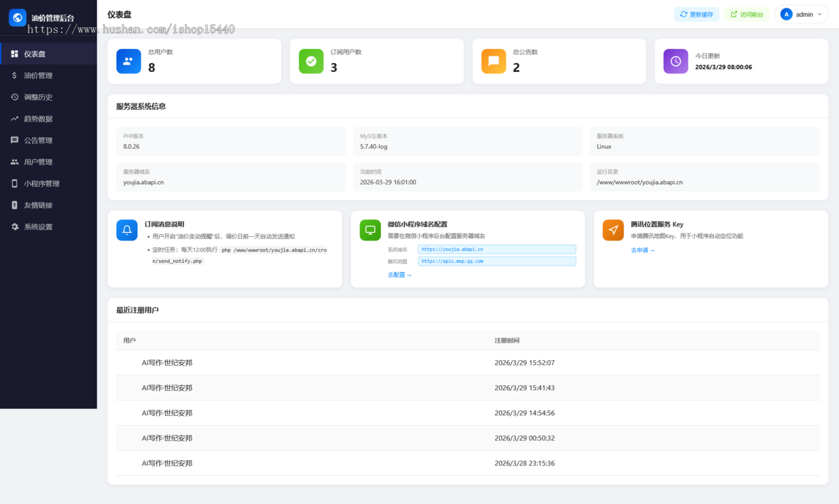This screenshot has height=504, width=839.
Task: Click the phone icon beside 小程序管理
Action: pos(15,184)
